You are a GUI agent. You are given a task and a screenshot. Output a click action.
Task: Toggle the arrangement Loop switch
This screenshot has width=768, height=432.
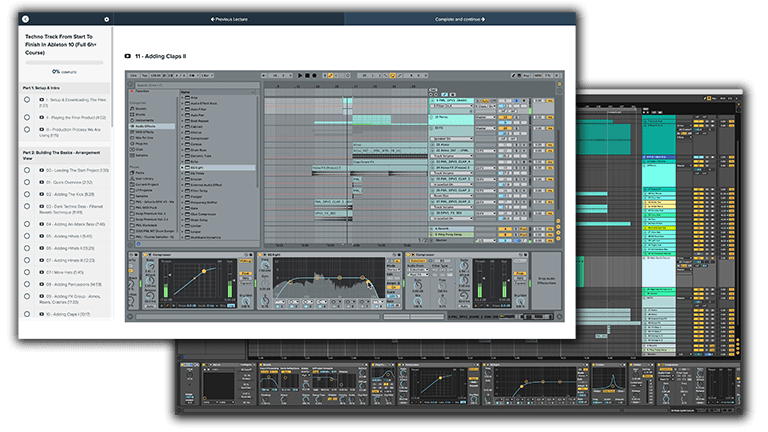[392, 75]
